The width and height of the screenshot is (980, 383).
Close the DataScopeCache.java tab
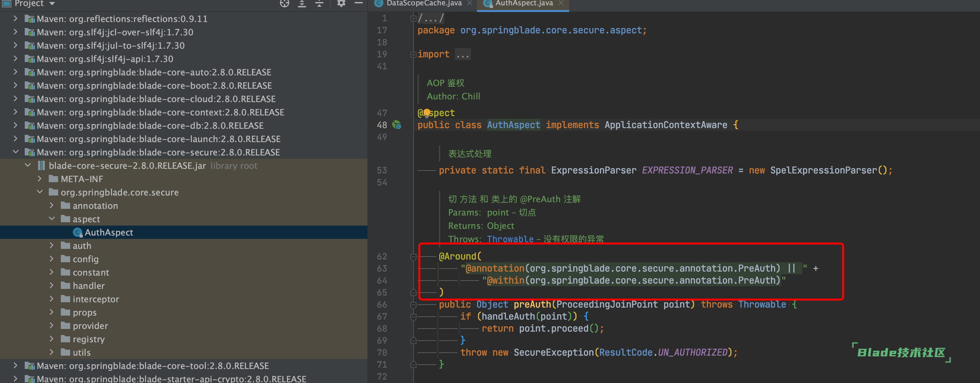469,3
